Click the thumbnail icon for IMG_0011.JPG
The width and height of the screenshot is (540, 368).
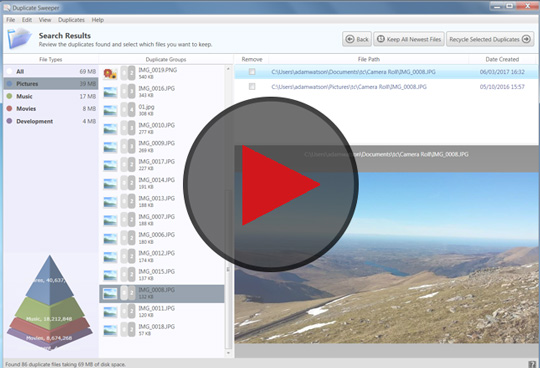(x=110, y=312)
